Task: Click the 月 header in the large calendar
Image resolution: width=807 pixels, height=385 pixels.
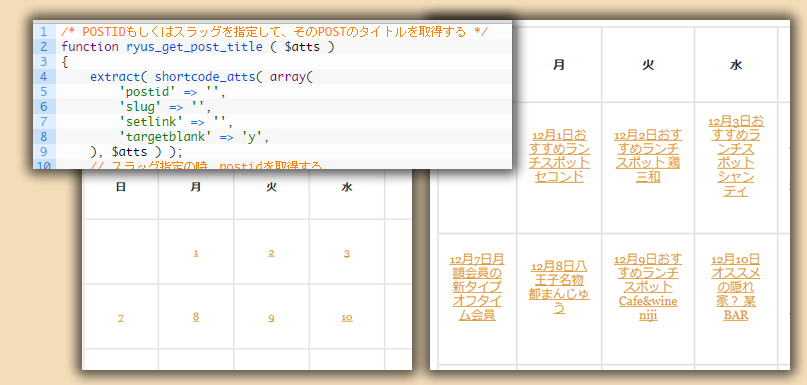Action: pyautogui.click(x=559, y=65)
